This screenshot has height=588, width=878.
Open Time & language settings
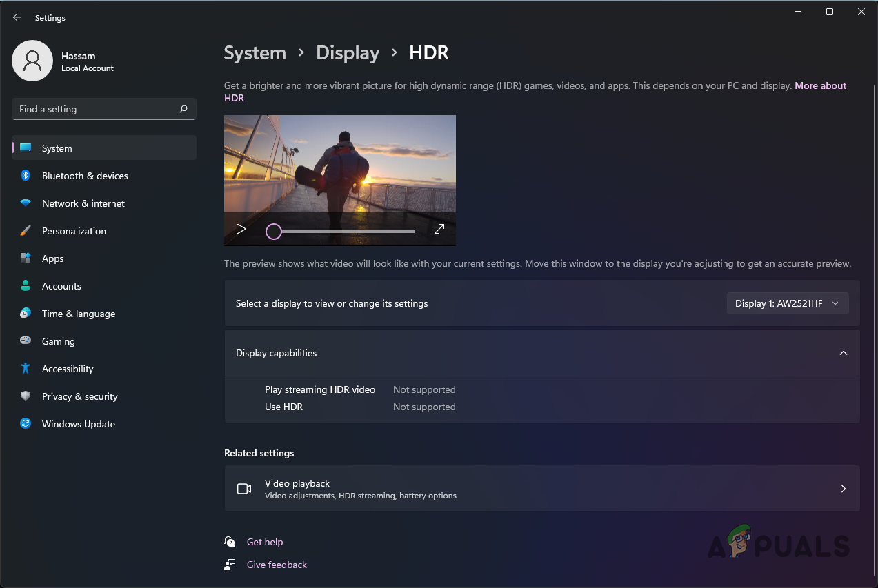click(x=78, y=314)
